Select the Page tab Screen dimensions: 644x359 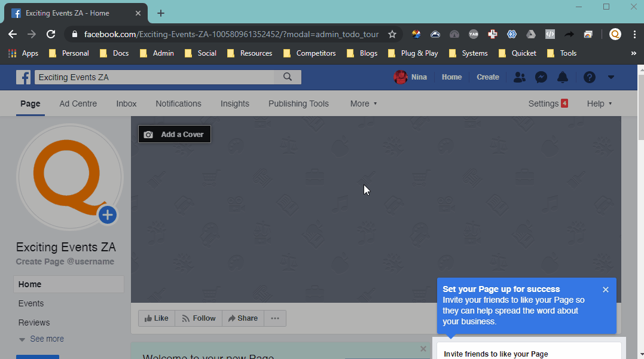click(x=30, y=104)
